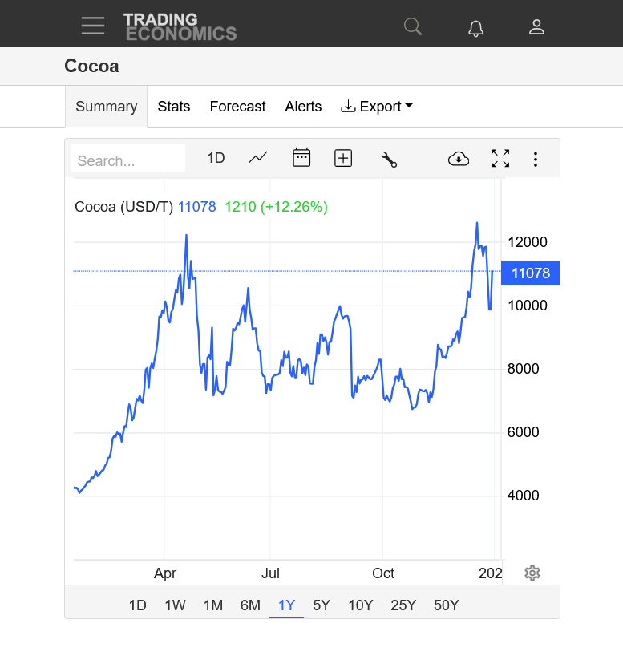Image resolution: width=623 pixels, height=672 pixels.
Task: Select the 6M time range
Action: (250, 605)
